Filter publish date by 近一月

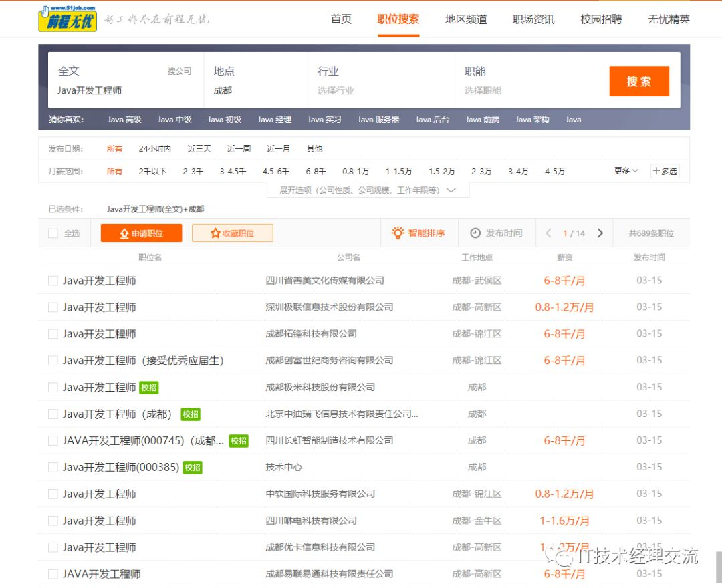click(279, 148)
